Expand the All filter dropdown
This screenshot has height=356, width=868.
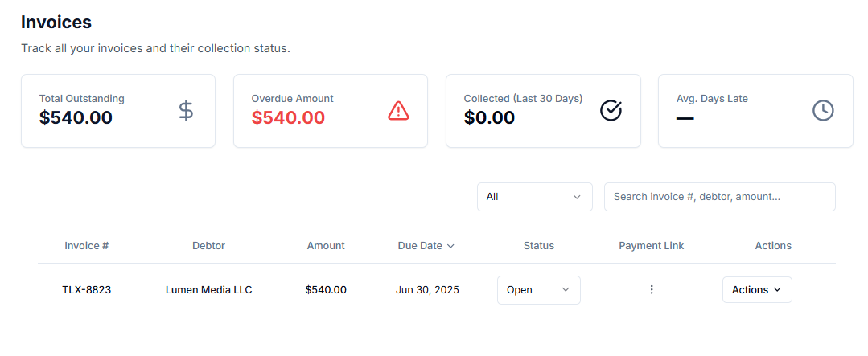534,197
